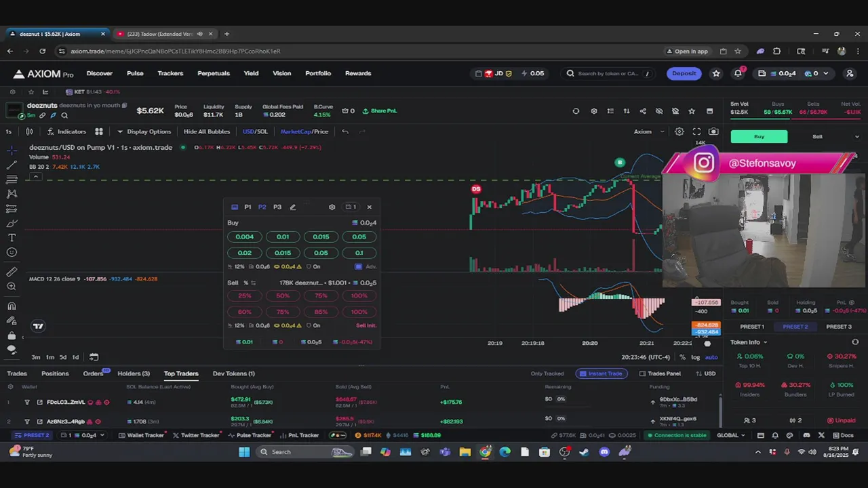Open the dropdown beside the Sell tab

[856, 137]
